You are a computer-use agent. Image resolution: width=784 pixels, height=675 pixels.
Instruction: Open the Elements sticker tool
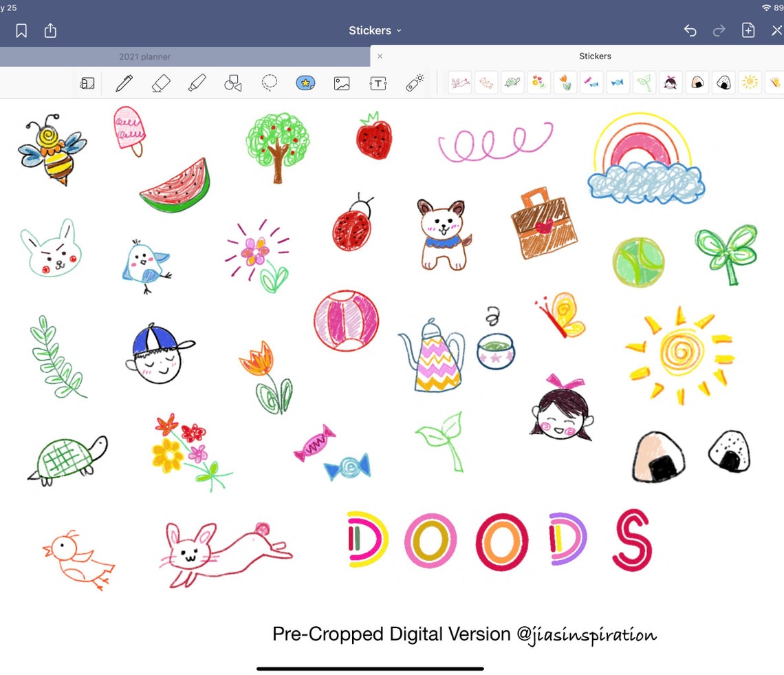pyautogui.click(x=305, y=82)
